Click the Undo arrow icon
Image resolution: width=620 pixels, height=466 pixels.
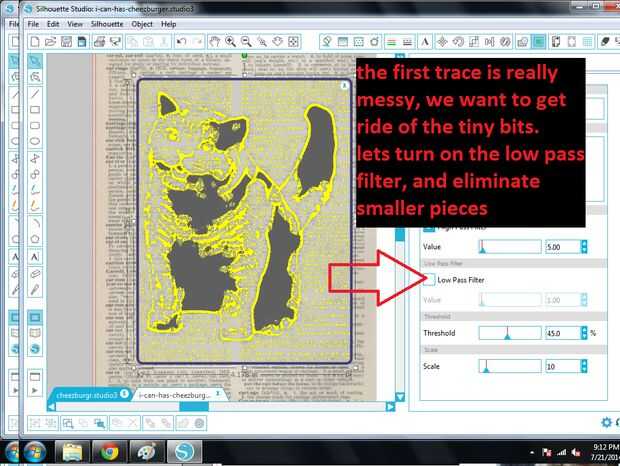[x=181, y=42]
